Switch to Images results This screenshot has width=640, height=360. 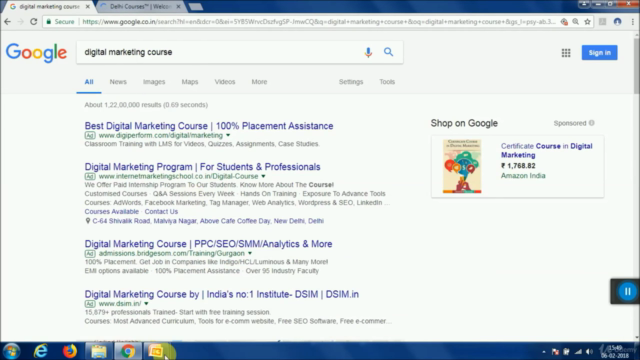point(154,82)
